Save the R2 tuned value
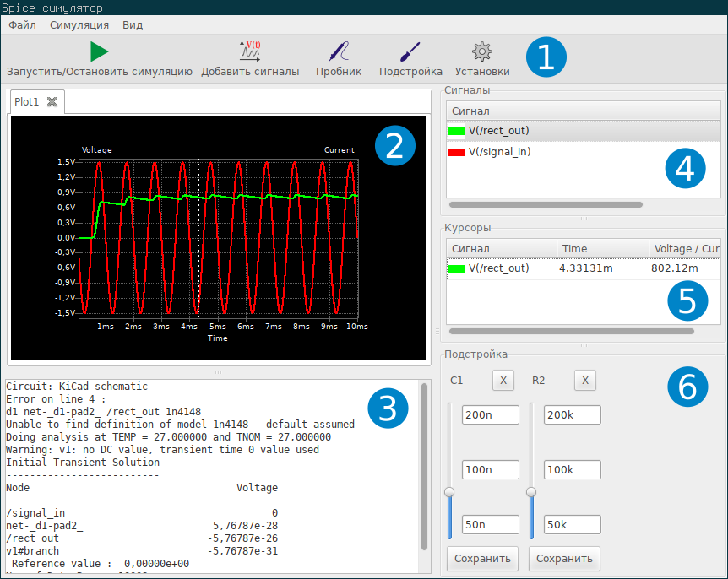This screenshot has width=728, height=579. pyautogui.click(x=564, y=558)
